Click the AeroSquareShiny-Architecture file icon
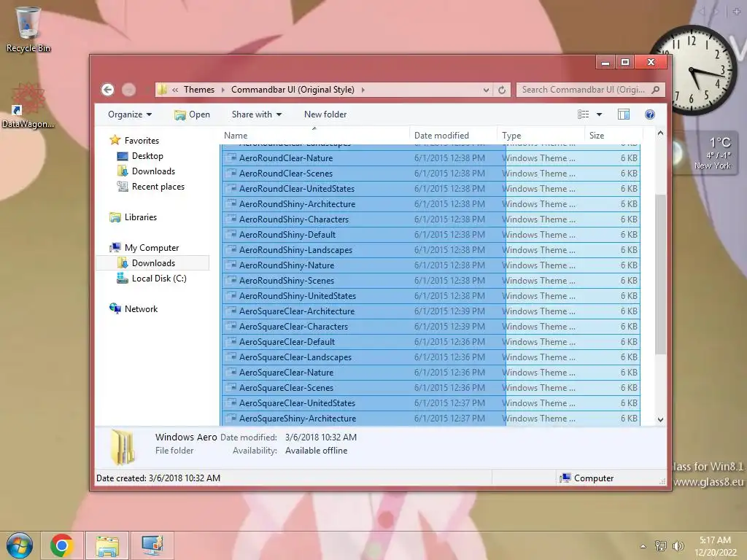Image resolution: width=747 pixels, height=560 pixels. (x=231, y=418)
